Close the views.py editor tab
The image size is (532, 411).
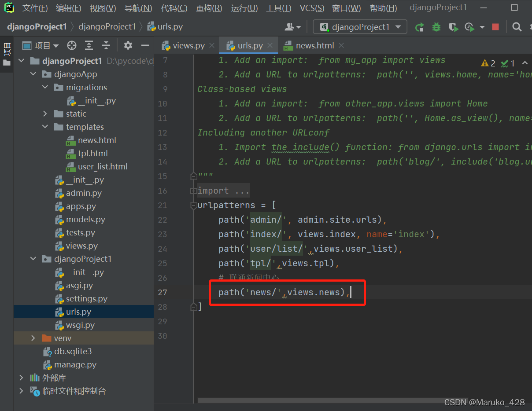(x=212, y=45)
